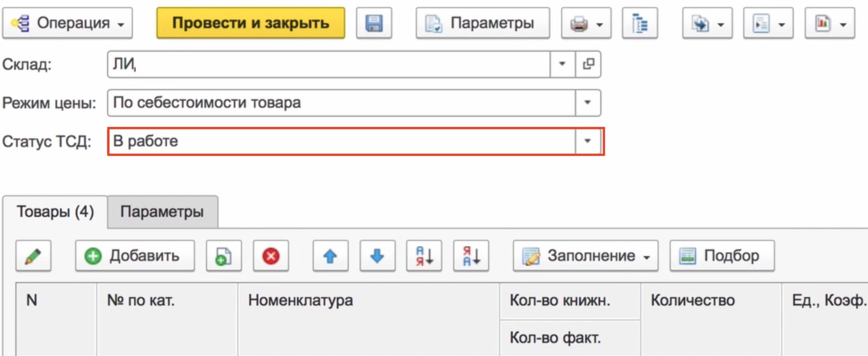Screen dimensions: 868x356
Task: Click the Количество column header
Action: 711,319
